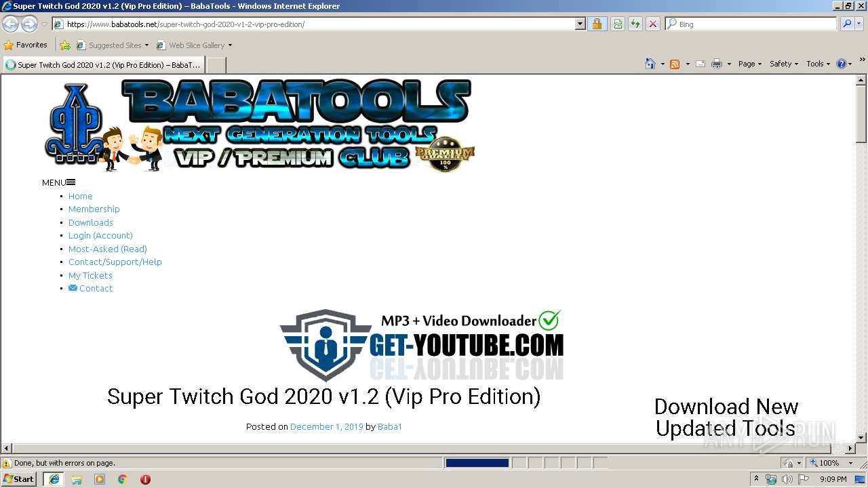Viewport: 868px width, 488px height.
Task: Click the red antivirus taskbar icon
Action: click(145, 479)
